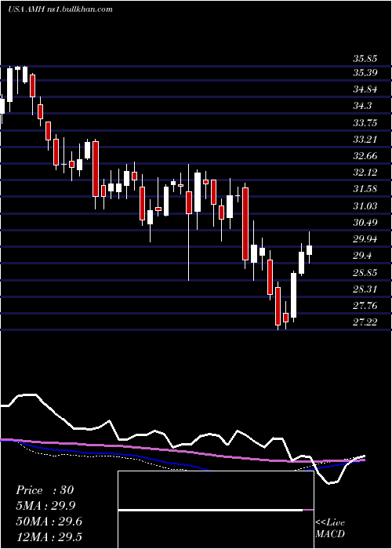Click the '12MA : 29.5' readout
Screen dimensions: 392x549
tap(49, 537)
